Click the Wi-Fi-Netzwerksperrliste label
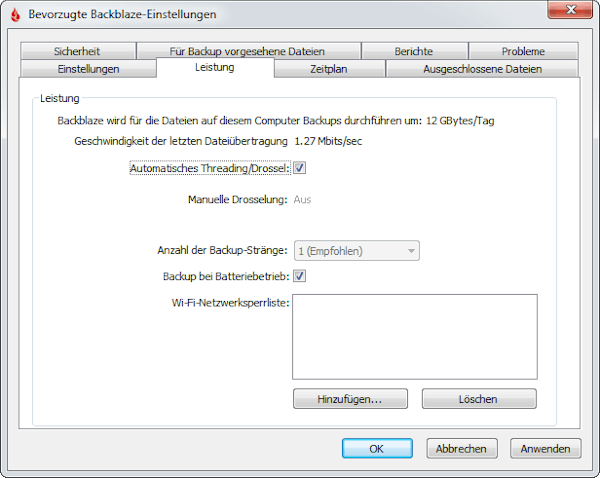 click(x=231, y=303)
